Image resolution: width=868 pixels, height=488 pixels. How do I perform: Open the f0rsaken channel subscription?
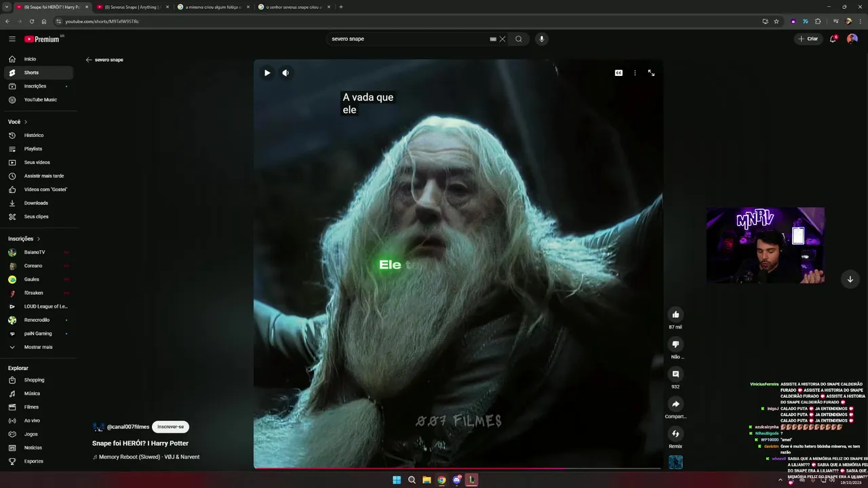38,293
